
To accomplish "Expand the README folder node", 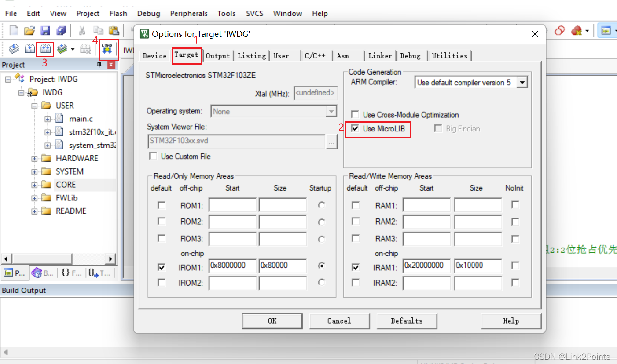I will 34,211.
